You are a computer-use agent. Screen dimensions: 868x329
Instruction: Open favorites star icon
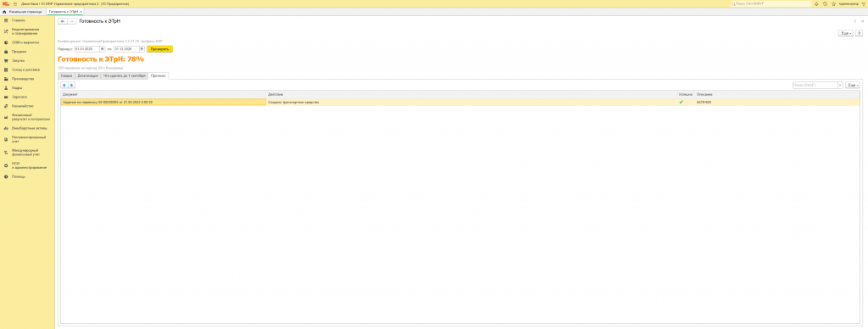(834, 3)
